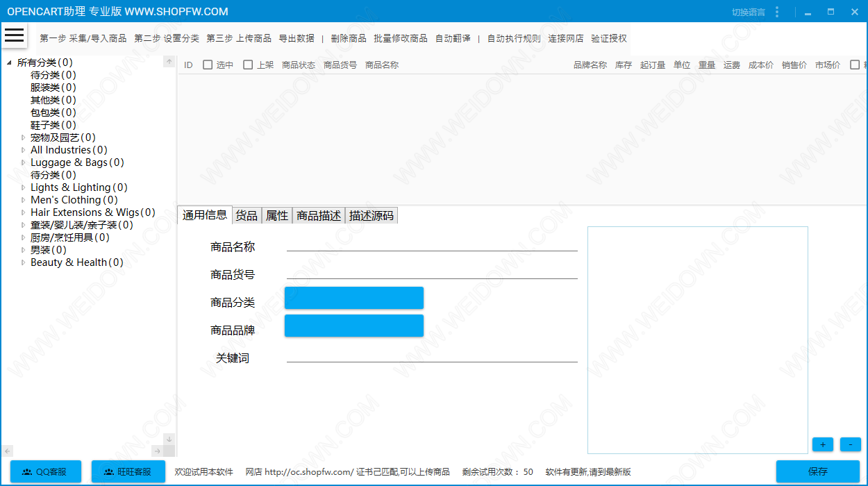Click the ID column header
The image size is (868, 486).
tap(188, 65)
